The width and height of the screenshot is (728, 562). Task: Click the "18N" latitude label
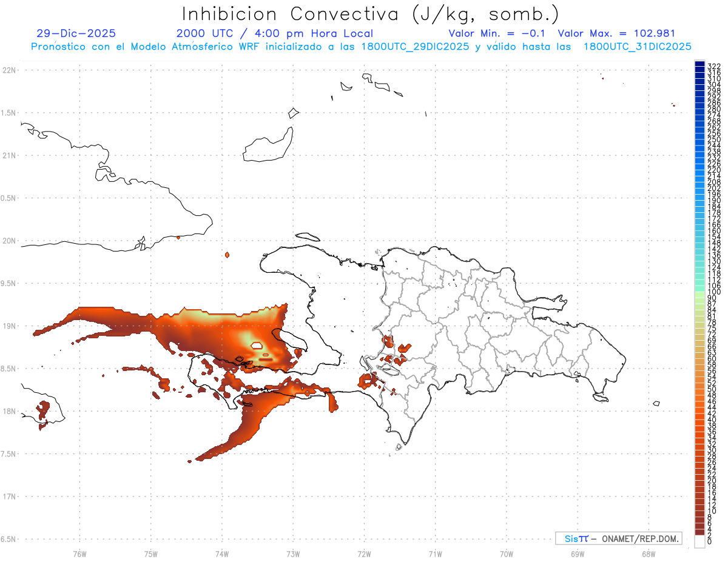pyautogui.click(x=9, y=412)
